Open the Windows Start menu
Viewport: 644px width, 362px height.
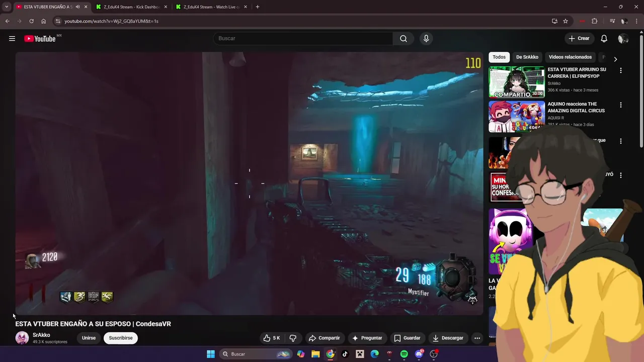click(211, 354)
